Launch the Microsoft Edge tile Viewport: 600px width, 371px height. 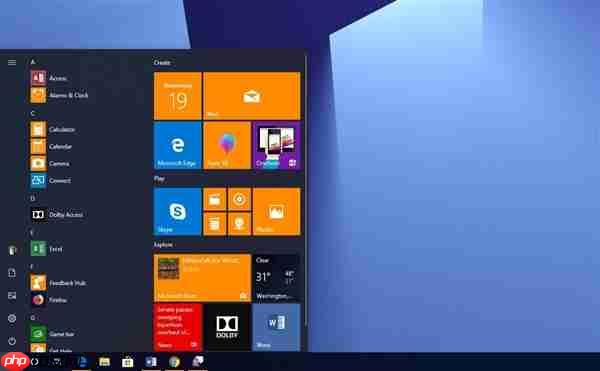coord(178,146)
